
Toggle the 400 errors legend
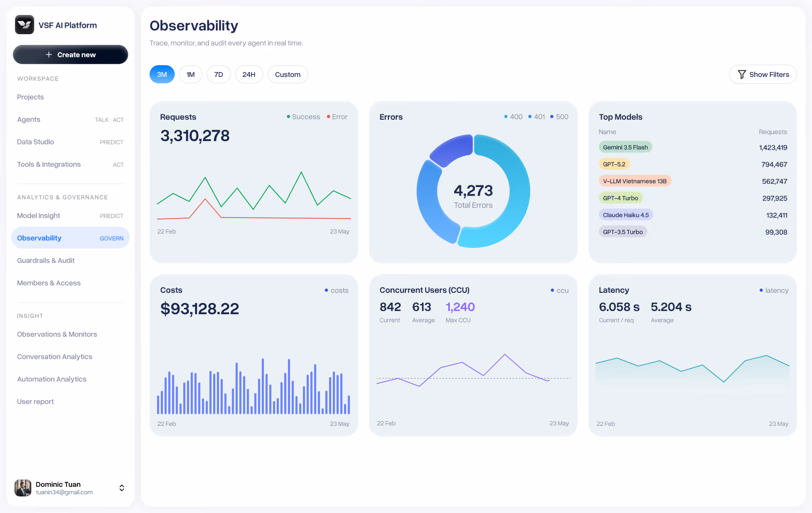[x=513, y=116]
